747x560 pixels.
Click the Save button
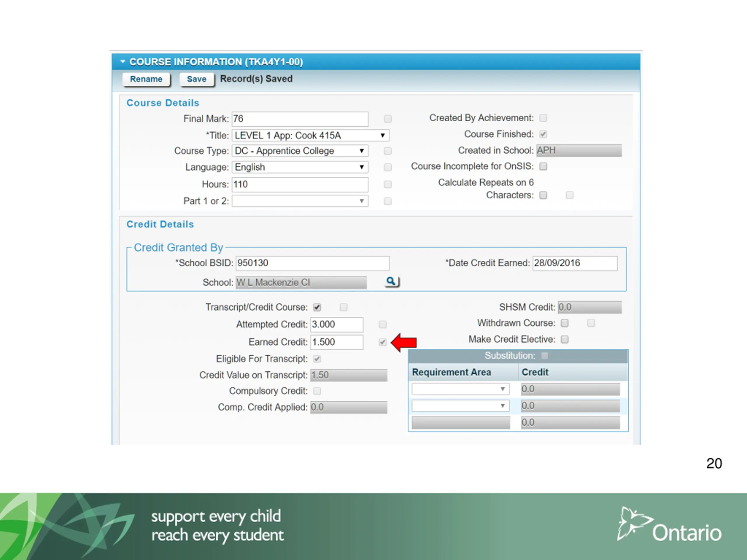pos(197,79)
